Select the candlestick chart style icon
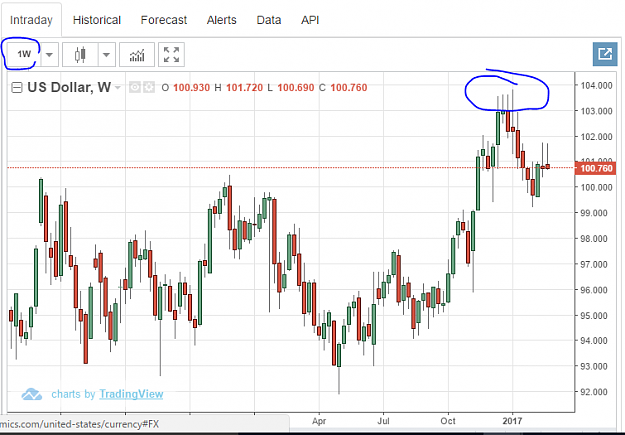Image resolution: width=625 pixels, height=435 pixels. (80, 54)
